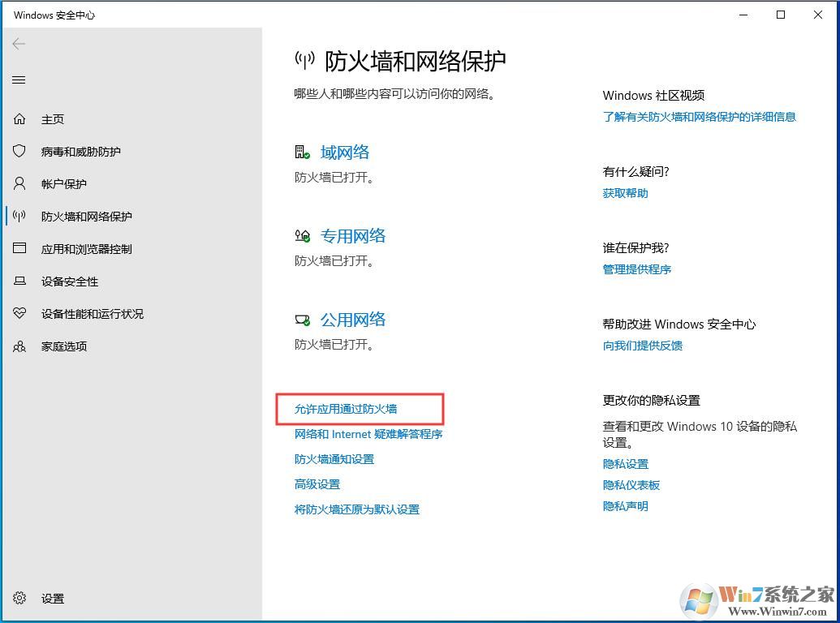Click the 主页 home icon in the sidebar
The width and height of the screenshot is (840, 623).
click(x=52, y=118)
